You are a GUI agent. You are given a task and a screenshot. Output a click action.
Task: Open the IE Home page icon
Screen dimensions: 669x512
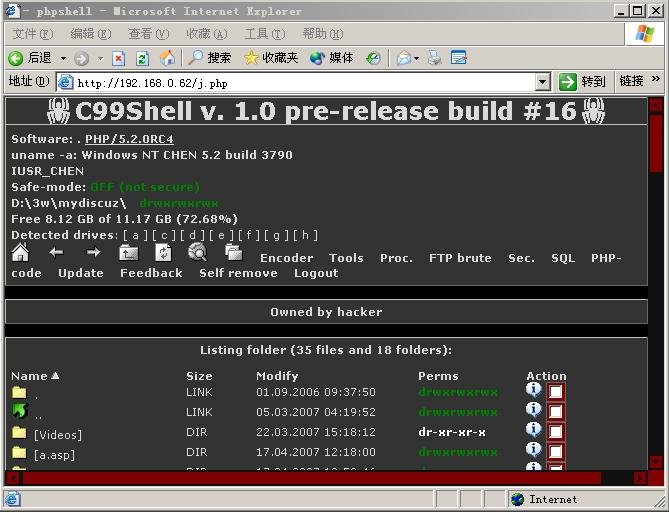(x=167, y=58)
